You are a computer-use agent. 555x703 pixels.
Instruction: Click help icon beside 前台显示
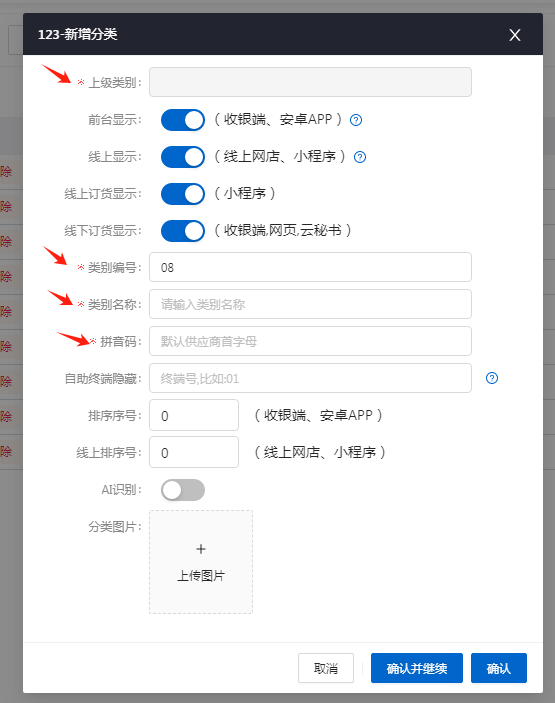coord(356,120)
